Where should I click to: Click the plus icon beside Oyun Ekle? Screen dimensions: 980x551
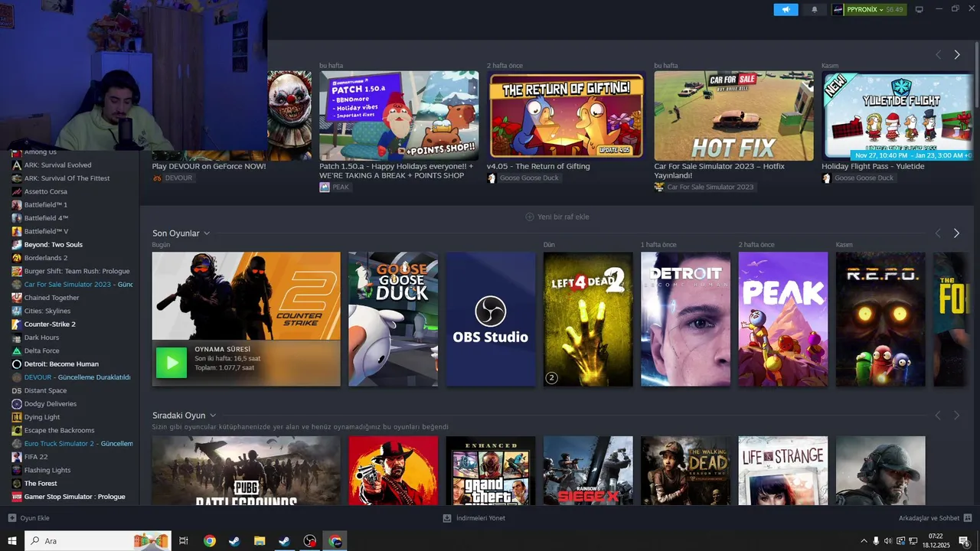tap(11, 518)
